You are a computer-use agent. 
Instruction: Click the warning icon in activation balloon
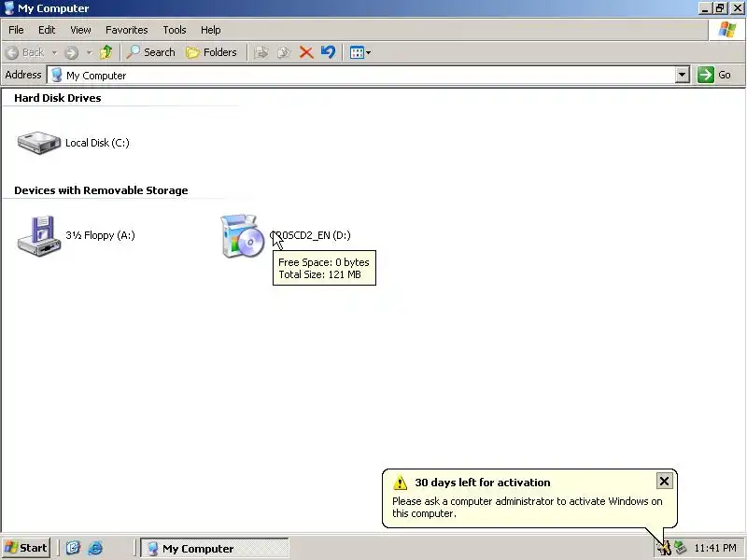[401, 483]
